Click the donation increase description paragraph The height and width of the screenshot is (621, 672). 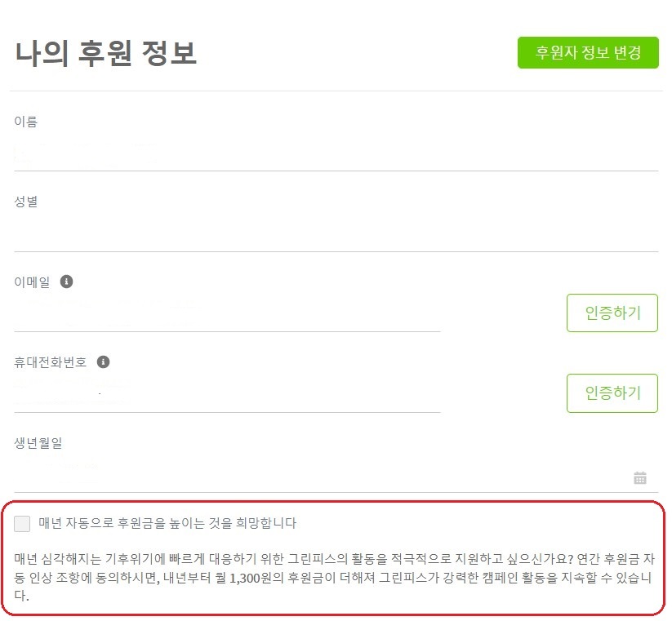334,577
